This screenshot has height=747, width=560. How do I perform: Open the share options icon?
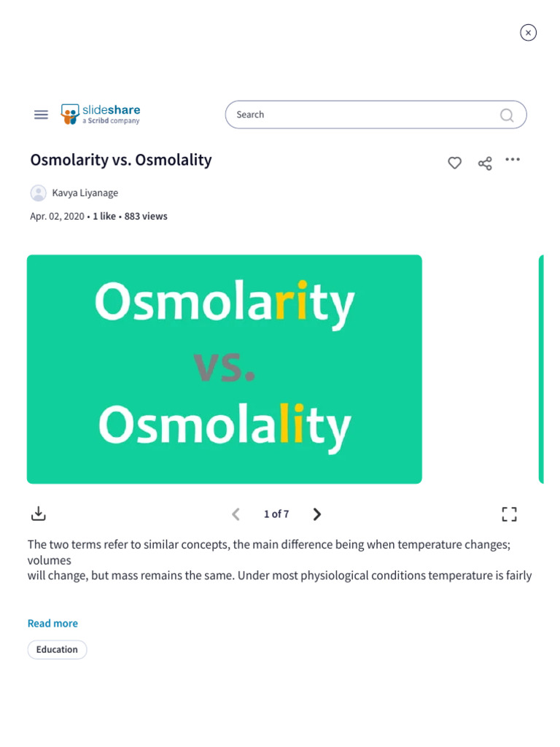pyautogui.click(x=485, y=163)
